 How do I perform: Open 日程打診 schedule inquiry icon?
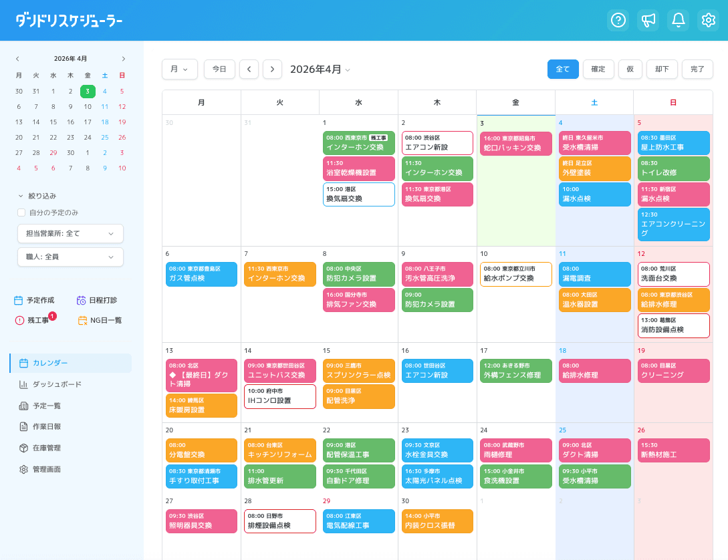click(82, 301)
